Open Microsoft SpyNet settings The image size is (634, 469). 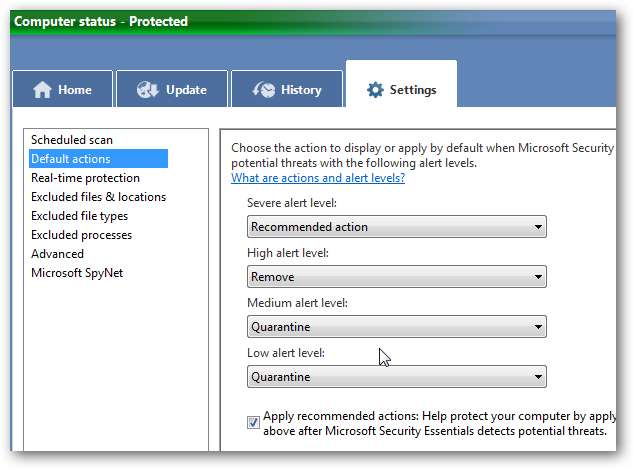click(x=77, y=273)
